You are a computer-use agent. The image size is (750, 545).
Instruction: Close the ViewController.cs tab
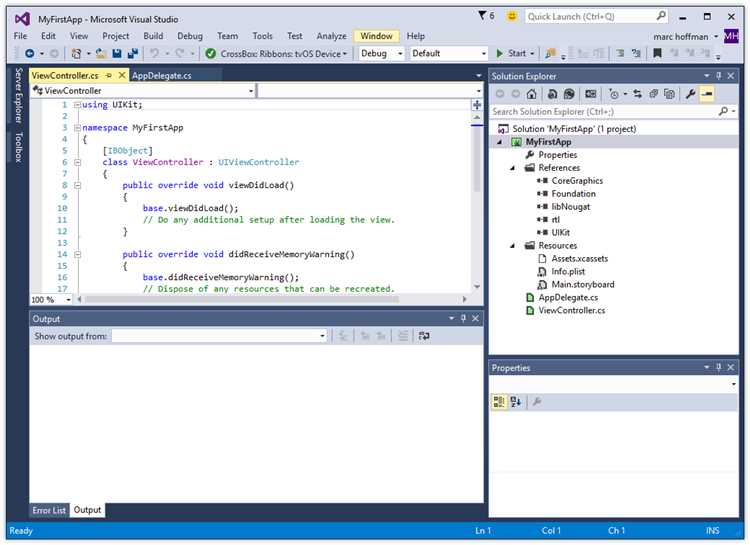(x=121, y=75)
